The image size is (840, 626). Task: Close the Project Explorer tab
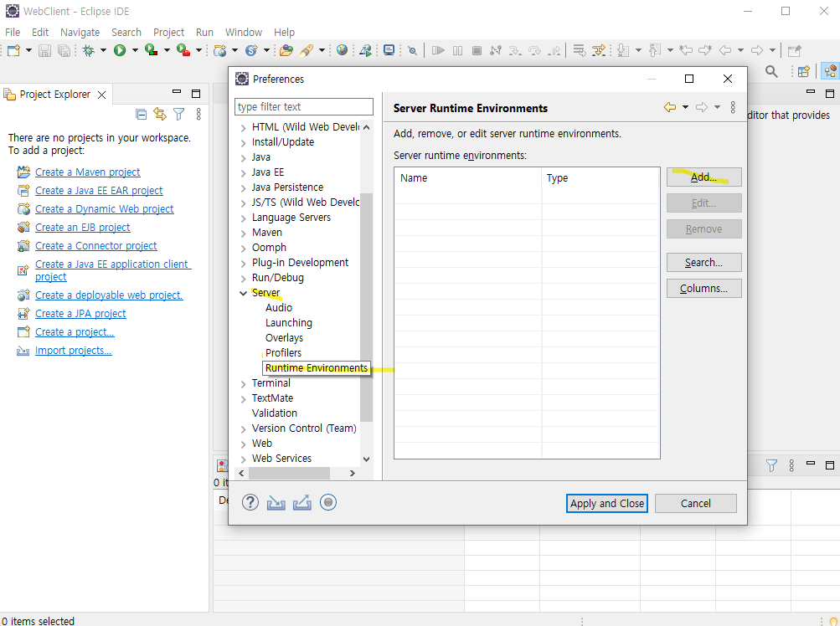pyautogui.click(x=102, y=95)
